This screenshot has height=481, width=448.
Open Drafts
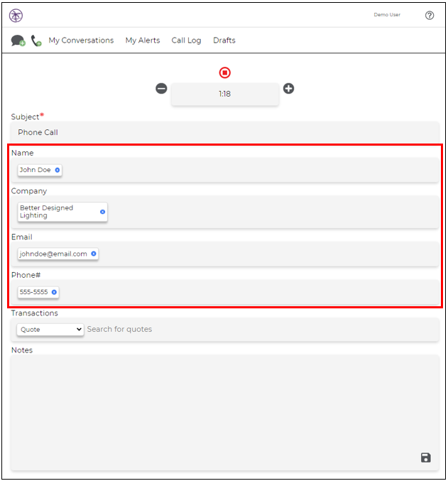(224, 40)
